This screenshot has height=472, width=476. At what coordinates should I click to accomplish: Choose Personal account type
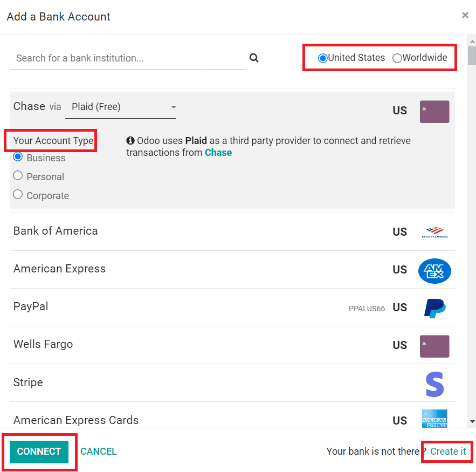[x=18, y=176]
